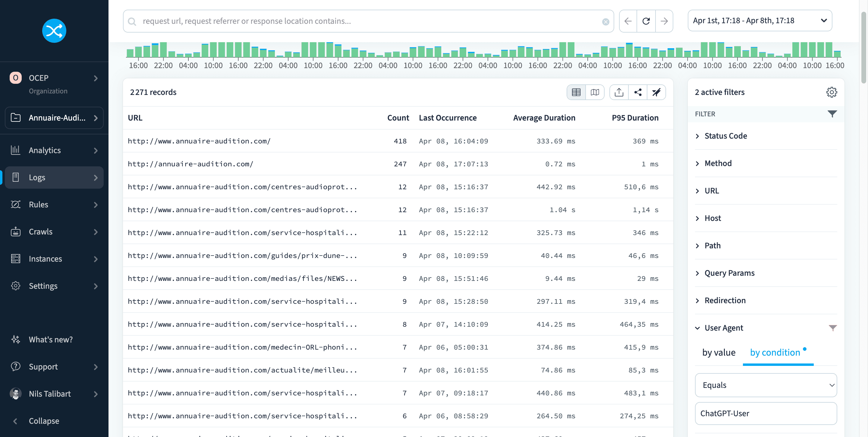Image resolution: width=868 pixels, height=437 pixels.
Task: Select the by condition tab
Action: point(778,352)
